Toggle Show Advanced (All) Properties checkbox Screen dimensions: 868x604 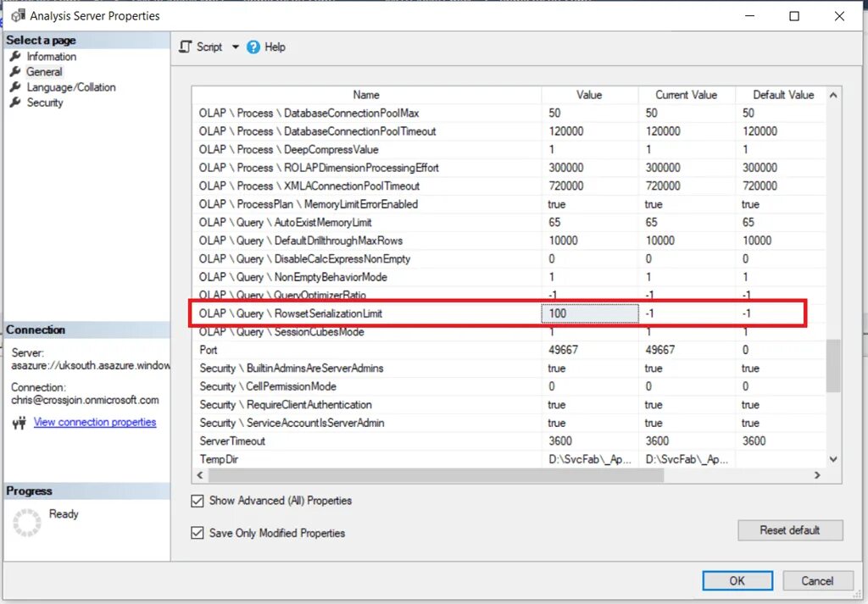(x=197, y=501)
